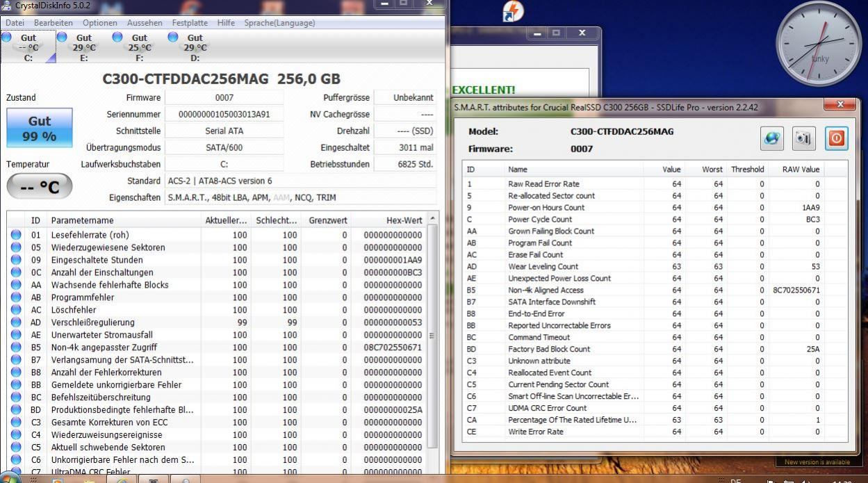
Task: Click the status circle beside Wiederzuweisungsereignisse
Action: pyautogui.click(x=16, y=435)
